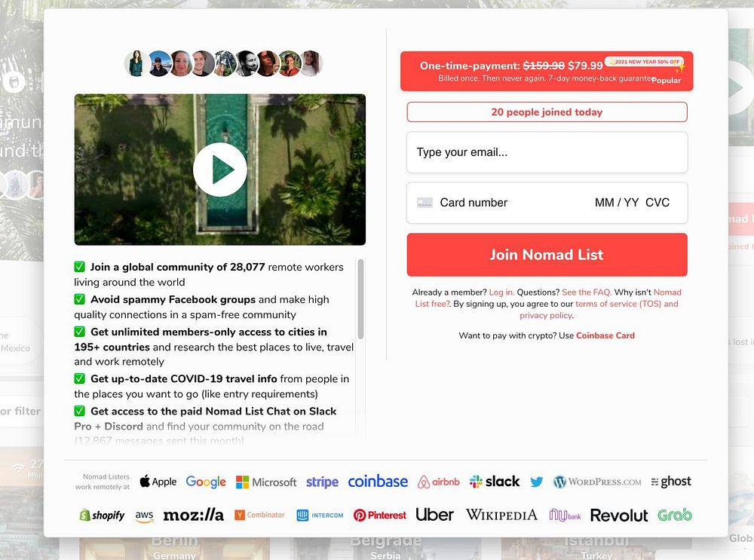Image resolution: width=754 pixels, height=560 pixels.
Task: Click the Apple logo in company list
Action: 158,482
